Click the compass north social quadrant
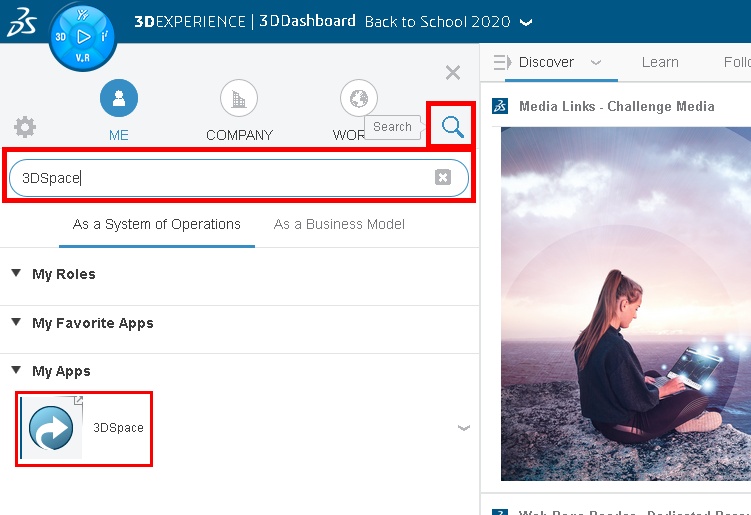Screen dimensions: 751x515 click(x=82, y=15)
